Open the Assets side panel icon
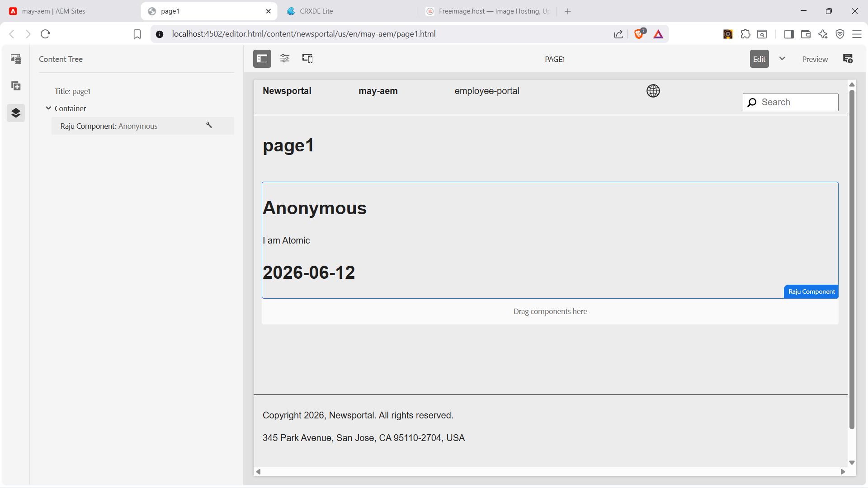 [x=16, y=59]
